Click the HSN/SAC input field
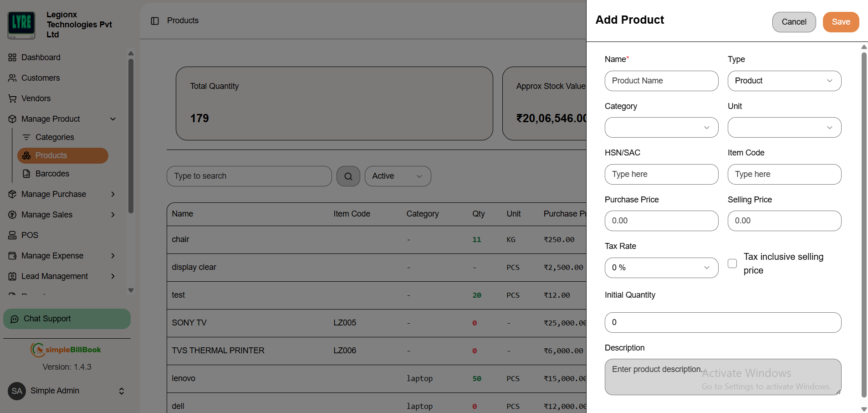The image size is (868, 413). 661,174
